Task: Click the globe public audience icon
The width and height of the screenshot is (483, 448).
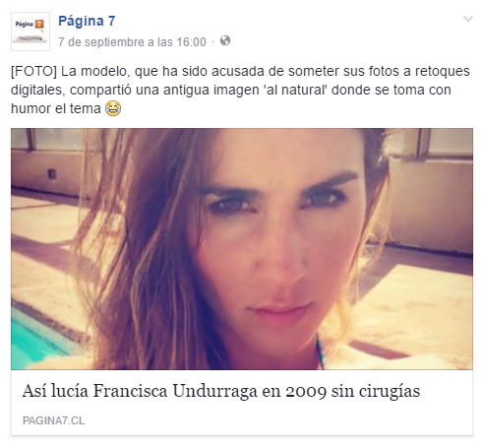Action: [225, 40]
